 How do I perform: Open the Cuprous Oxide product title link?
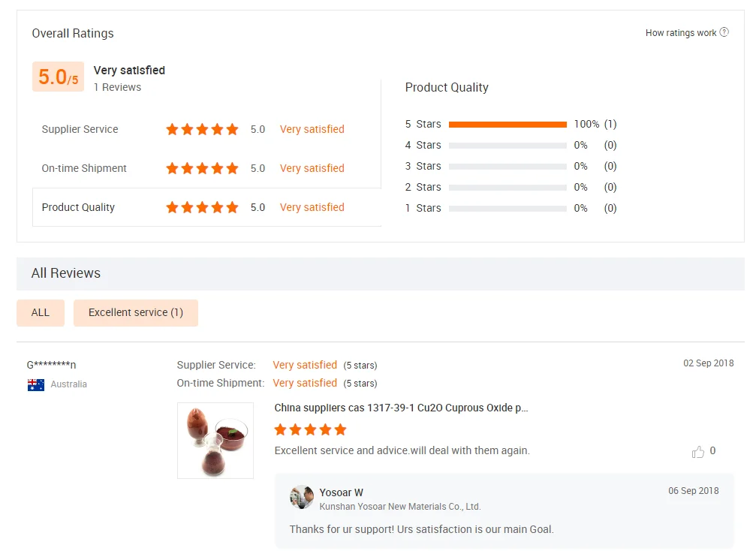point(401,408)
